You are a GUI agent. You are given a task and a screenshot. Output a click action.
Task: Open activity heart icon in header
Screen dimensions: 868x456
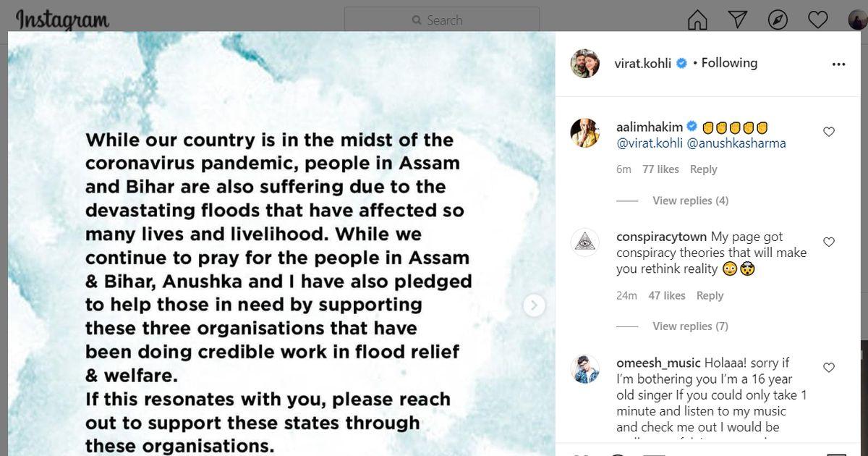817,20
